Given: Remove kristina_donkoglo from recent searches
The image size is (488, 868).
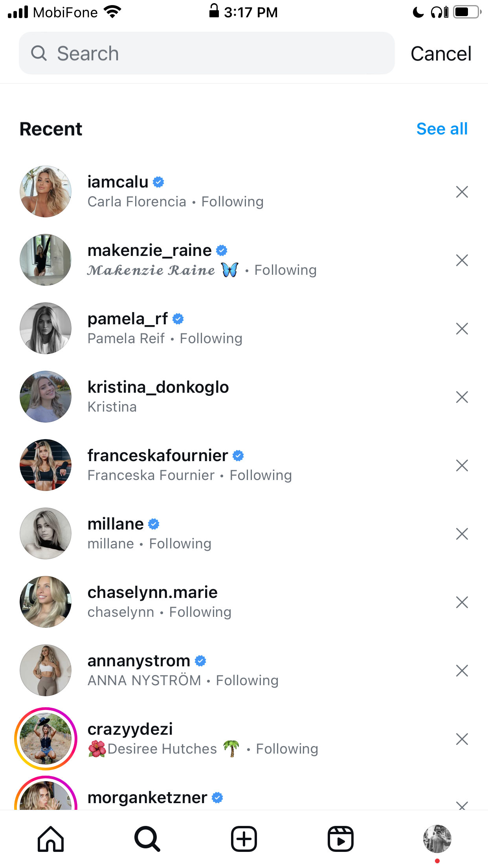Looking at the screenshot, I should (x=462, y=397).
